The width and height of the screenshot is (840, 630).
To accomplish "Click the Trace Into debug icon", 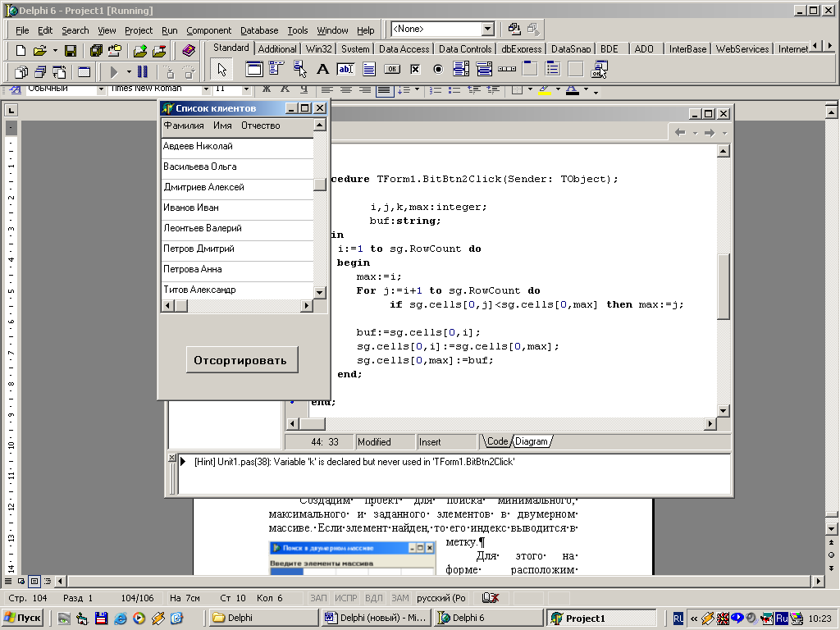I will [x=169, y=72].
